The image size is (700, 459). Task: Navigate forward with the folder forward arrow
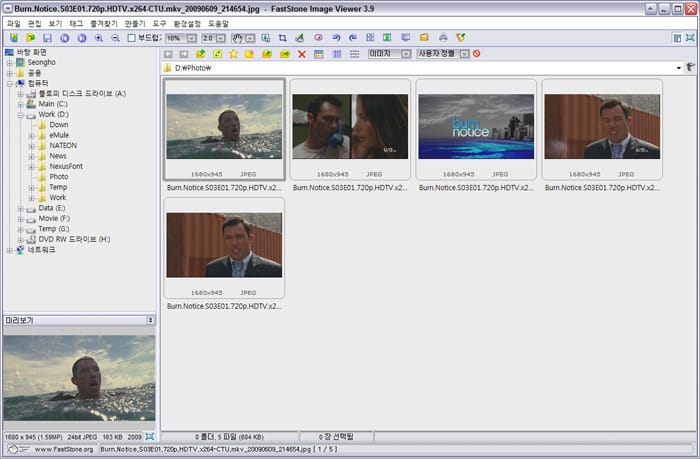tap(184, 54)
